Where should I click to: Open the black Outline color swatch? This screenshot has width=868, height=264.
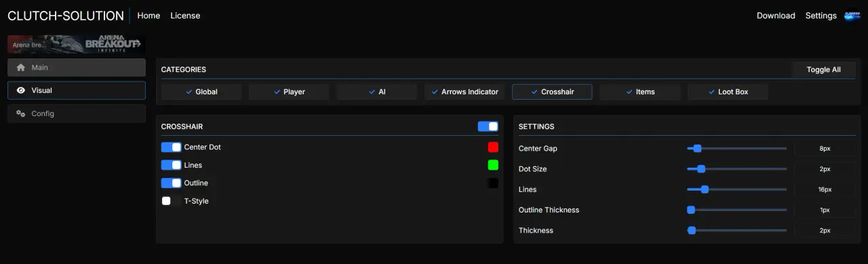point(493,183)
